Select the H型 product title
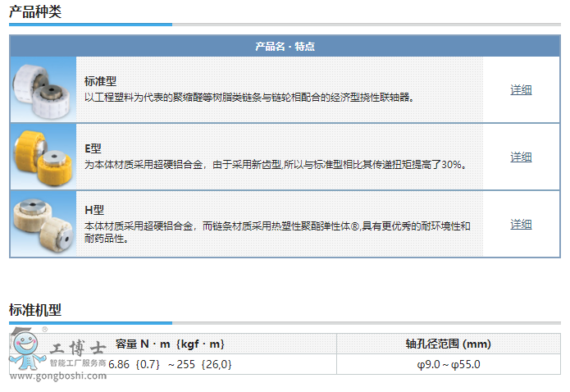 pos(93,210)
